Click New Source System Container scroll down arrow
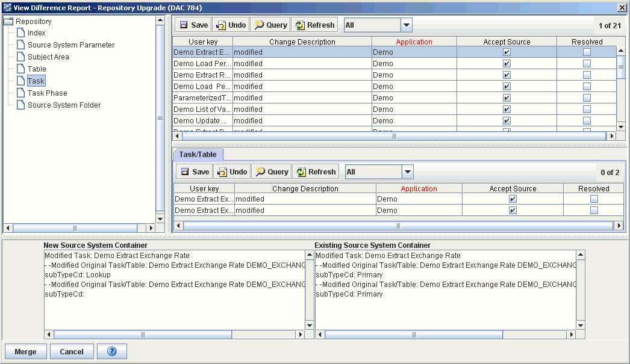 tap(310, 325)
